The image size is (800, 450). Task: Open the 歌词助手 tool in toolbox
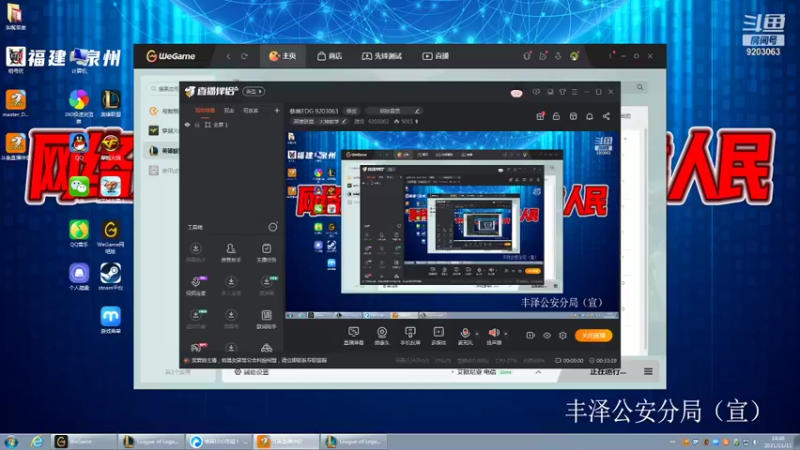coord(266,319)
